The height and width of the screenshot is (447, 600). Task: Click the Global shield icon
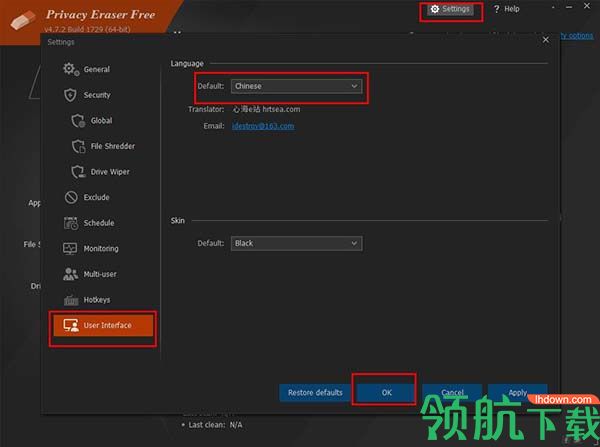(x=78, y=121)
